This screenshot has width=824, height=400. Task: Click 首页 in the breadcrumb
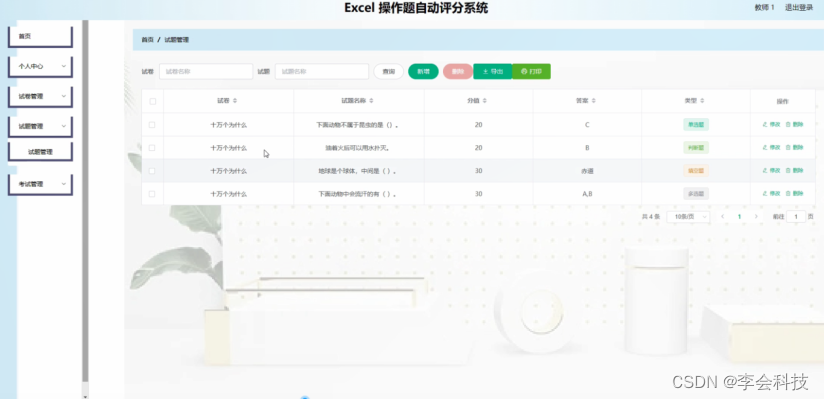(x=147, y=40)
